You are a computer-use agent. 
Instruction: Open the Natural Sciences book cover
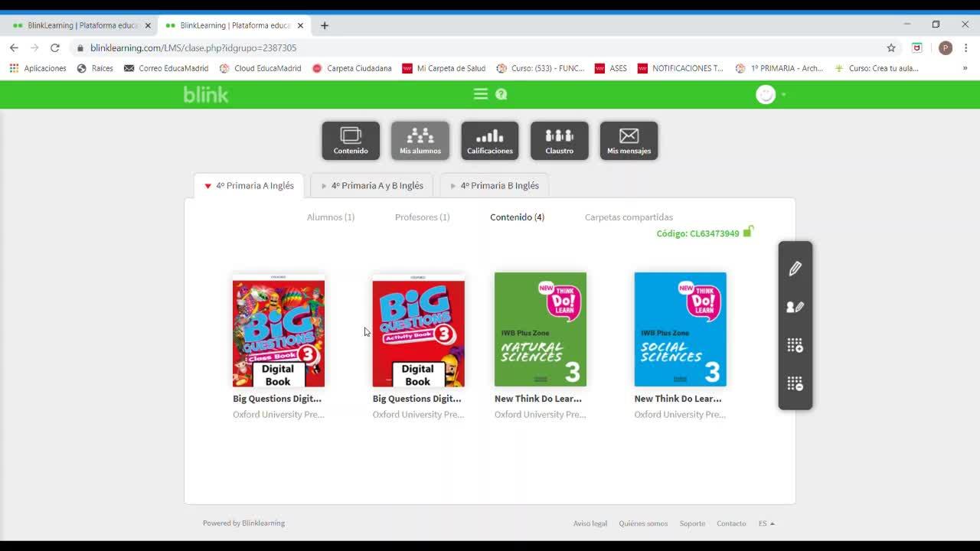[541, 330]
